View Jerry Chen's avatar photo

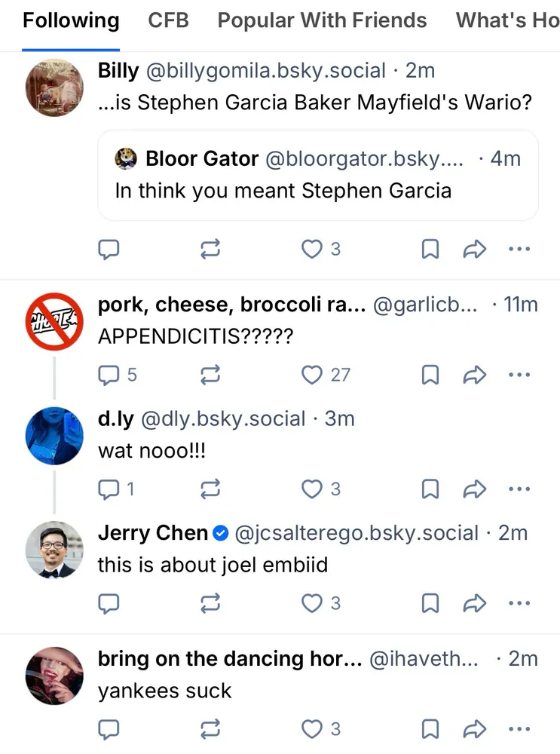tap(54, 550)
